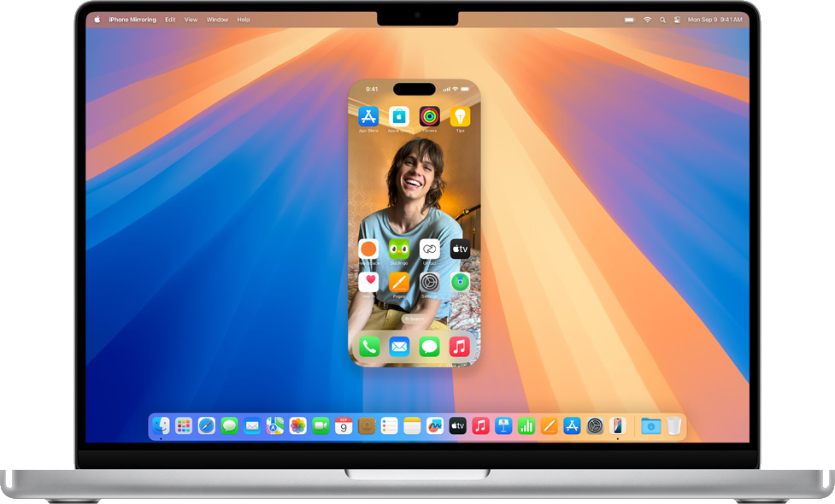Screen dimensions: 835x504
Task: Open Control Center in menu bar
Action: (678, 20)
